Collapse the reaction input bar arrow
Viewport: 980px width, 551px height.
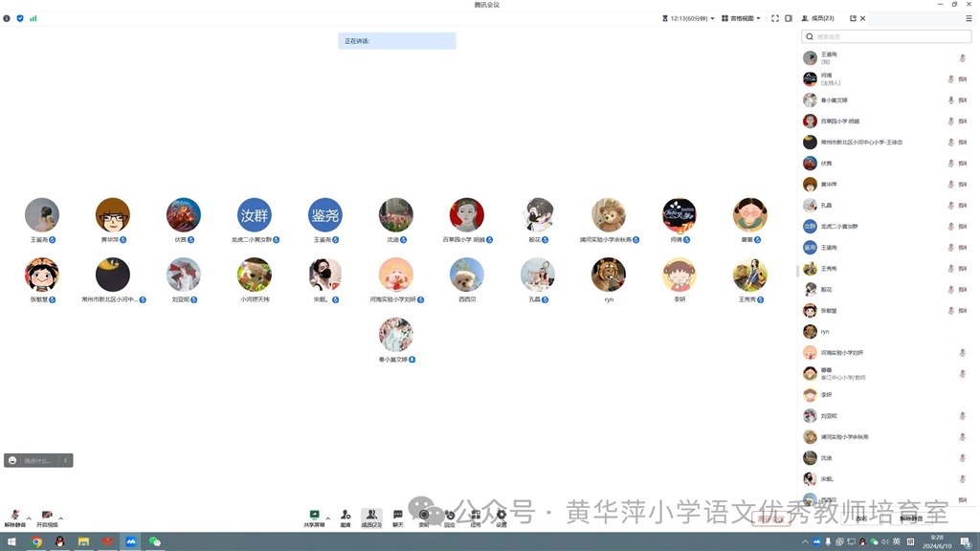[x=66, y=460]
